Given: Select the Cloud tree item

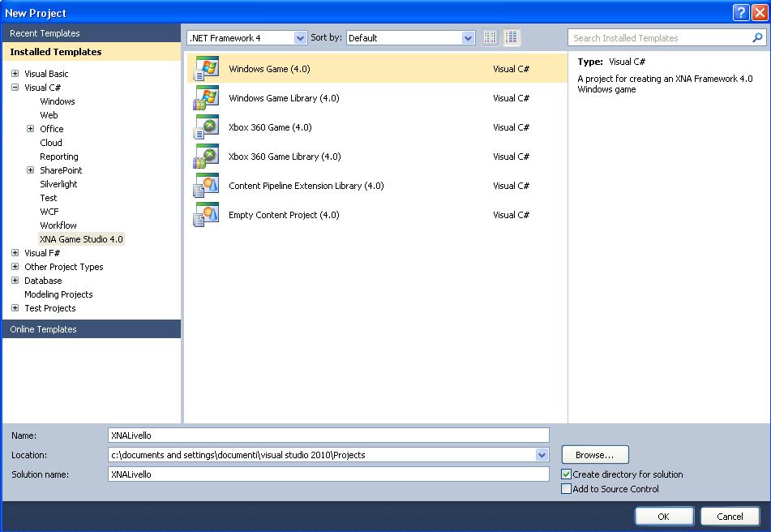Looking at the screenshot, I should coord(51,143).
